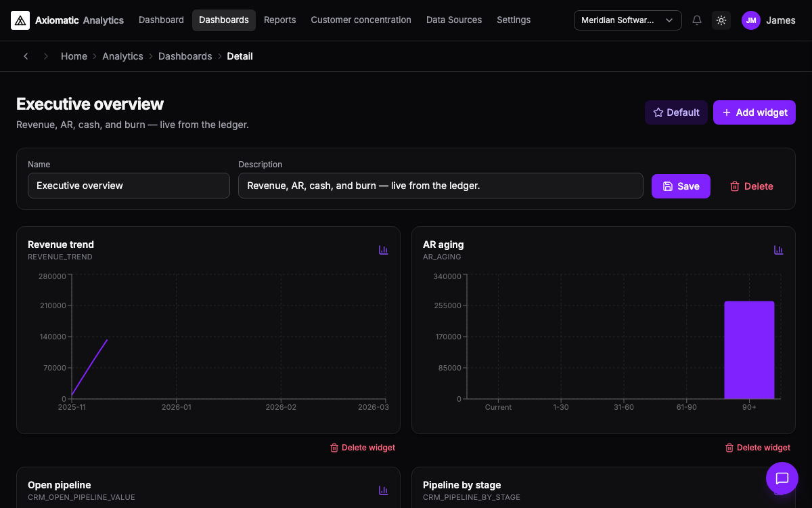Screen dimensions: 812x508
Task: Open the notifications bell
Action: click(697, 20)
